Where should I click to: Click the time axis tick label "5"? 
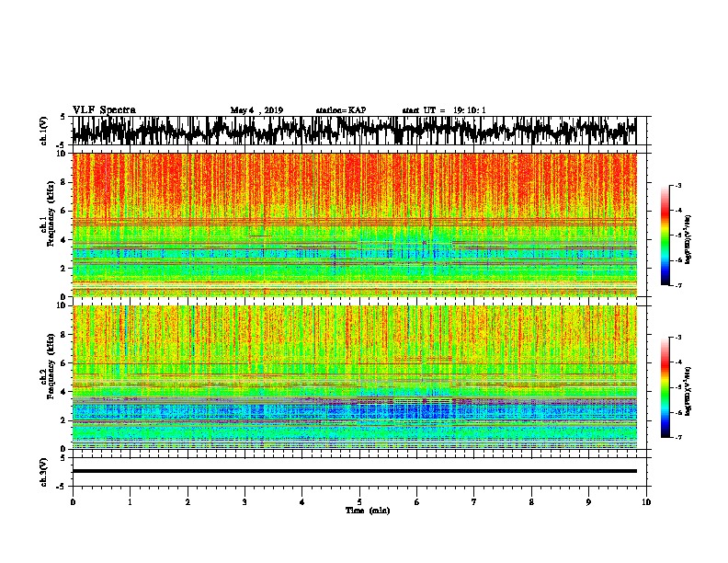(x=359, y=502)
